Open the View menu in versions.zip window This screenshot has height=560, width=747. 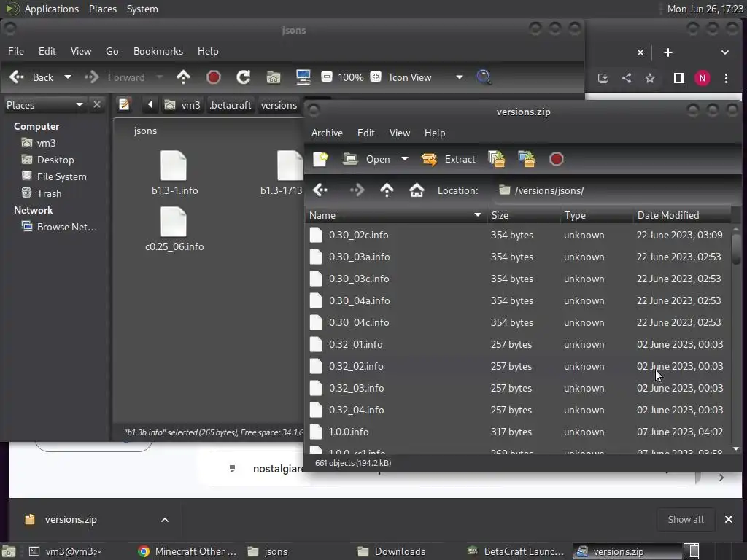point(400,133)
